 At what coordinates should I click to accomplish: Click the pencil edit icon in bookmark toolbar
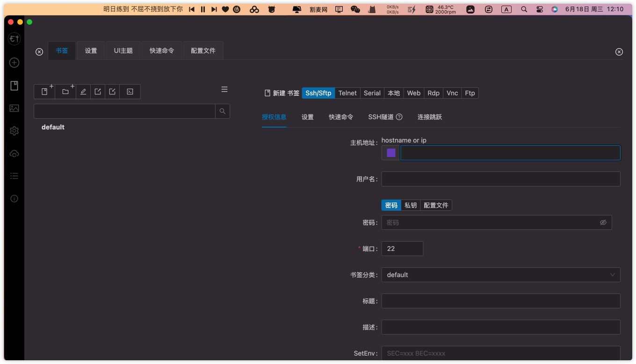(83, 92)
